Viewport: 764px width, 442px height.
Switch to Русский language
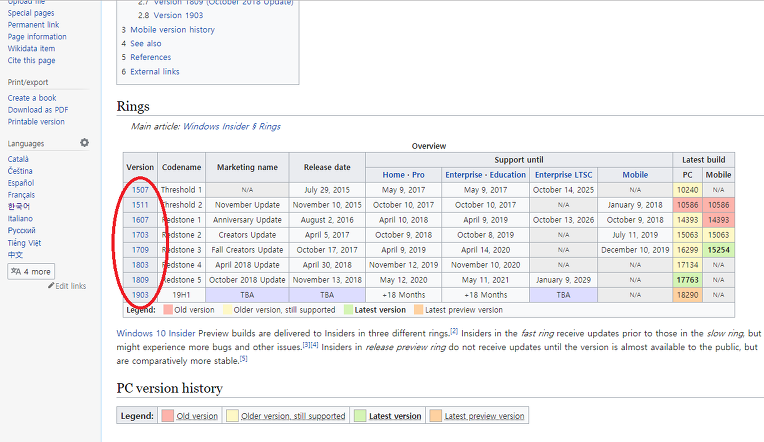21,231
